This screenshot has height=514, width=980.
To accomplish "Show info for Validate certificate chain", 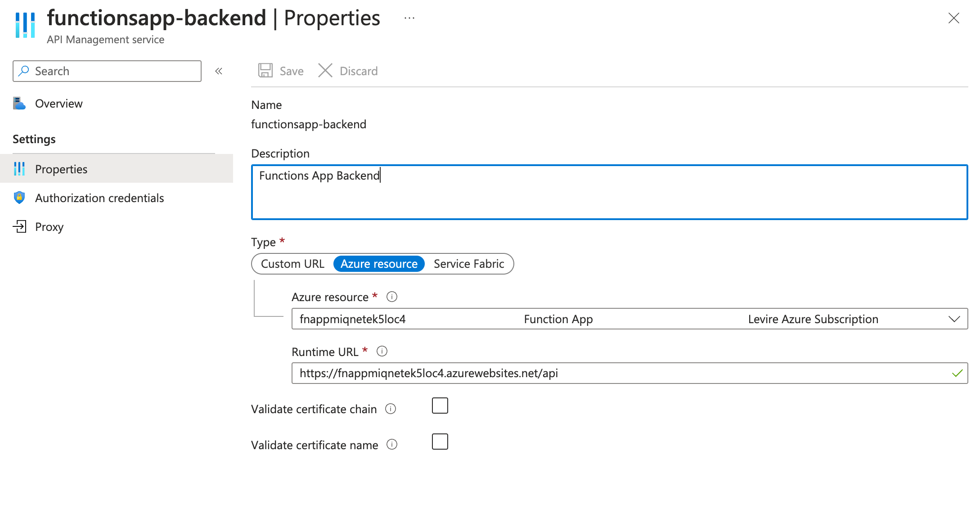I will [391, 409].
